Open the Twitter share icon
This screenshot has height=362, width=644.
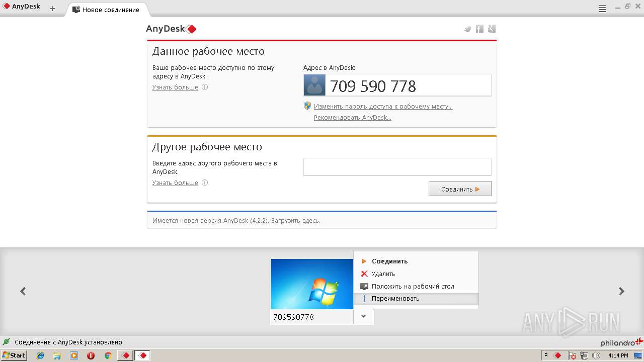coord(467,29)
